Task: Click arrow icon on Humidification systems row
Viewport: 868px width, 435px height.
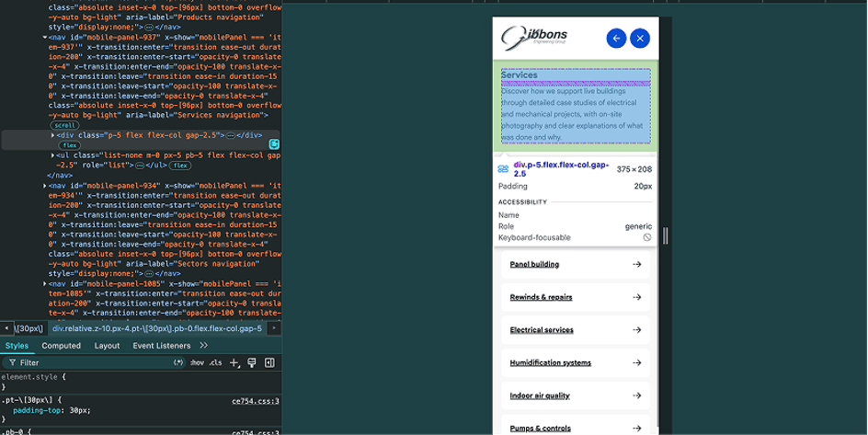Action: 636,363
